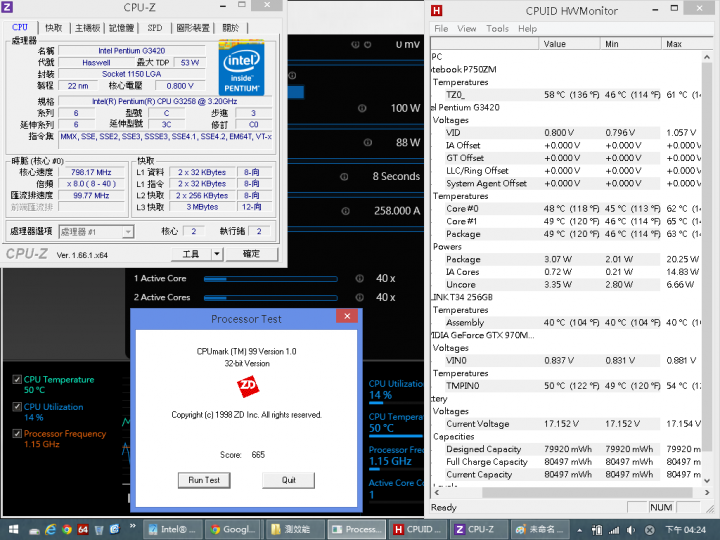Launch the pinned Chrome icon on the taskbar

(x=67, y=529)
